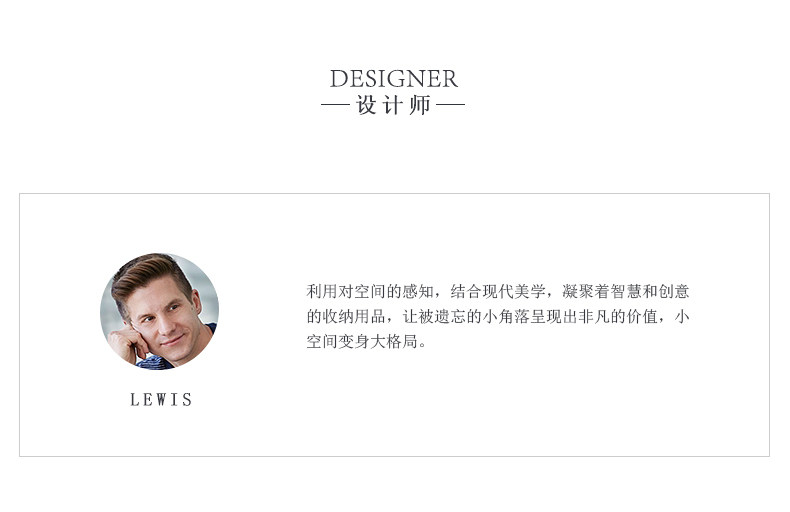Select the DESIGNER heading text
This screenshot has width=790, height=512.
[393, 79]
